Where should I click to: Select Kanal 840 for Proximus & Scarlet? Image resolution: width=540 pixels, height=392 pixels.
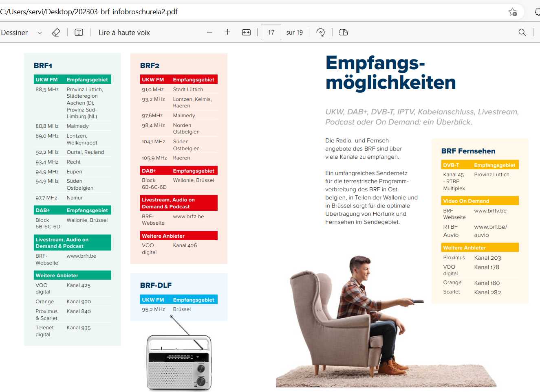click(x=79, y=311)
